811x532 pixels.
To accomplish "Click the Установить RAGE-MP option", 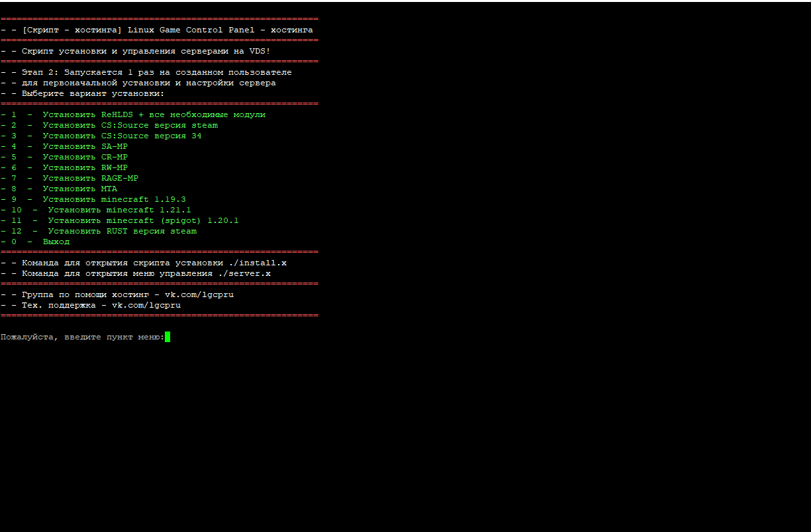I will [x=90, y=178].
